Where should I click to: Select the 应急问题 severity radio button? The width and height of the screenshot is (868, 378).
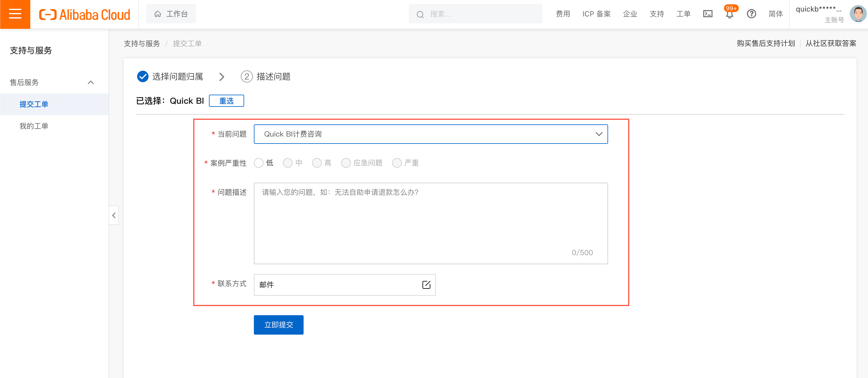coord(346,163)
